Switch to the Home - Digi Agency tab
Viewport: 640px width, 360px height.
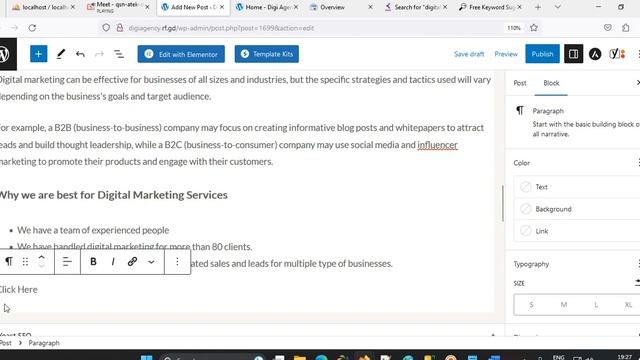(267, 7)
